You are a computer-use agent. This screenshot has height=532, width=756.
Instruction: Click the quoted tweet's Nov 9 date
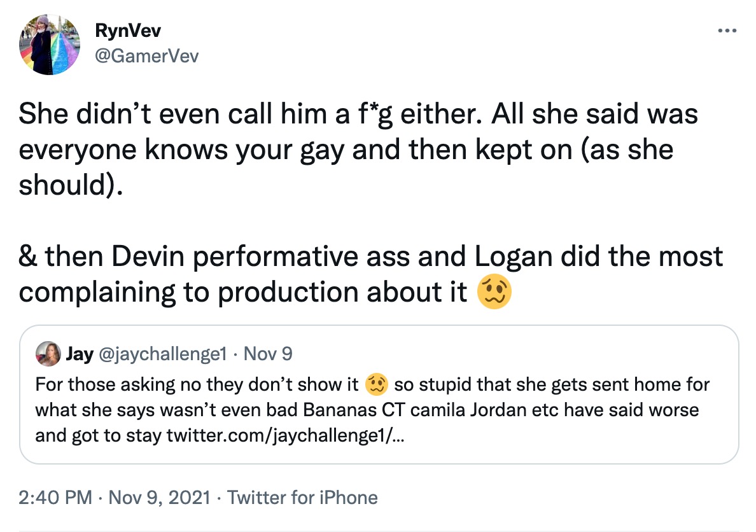[x=268, y=354]
